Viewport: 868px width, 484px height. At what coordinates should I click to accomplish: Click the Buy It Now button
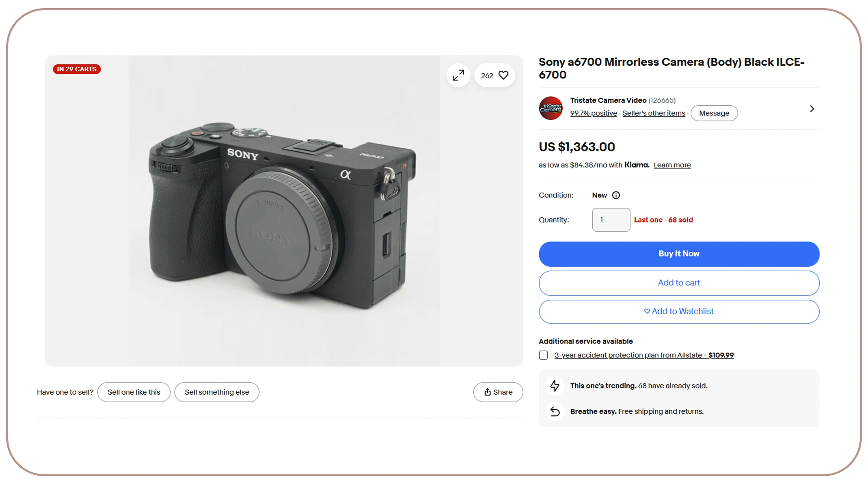679,254
